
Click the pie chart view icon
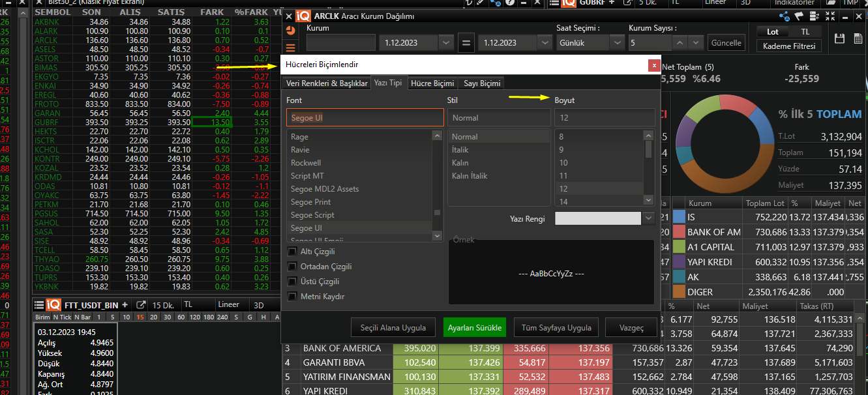[x=290, y=30]
